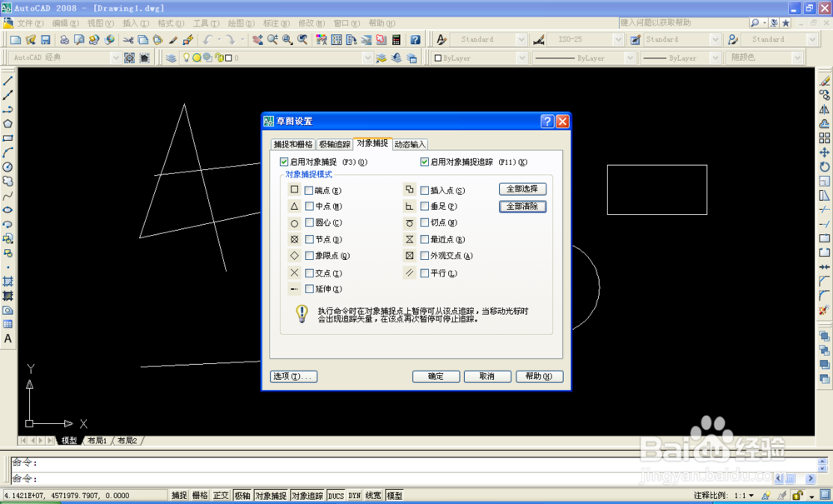Viewport: 833px width, 504px height.
Task: Click the Undo arrow icon
Action: click(x=207, y=40)
